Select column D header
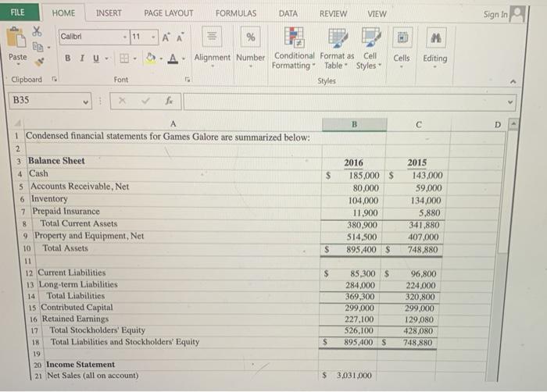 (x=498, y=124)
